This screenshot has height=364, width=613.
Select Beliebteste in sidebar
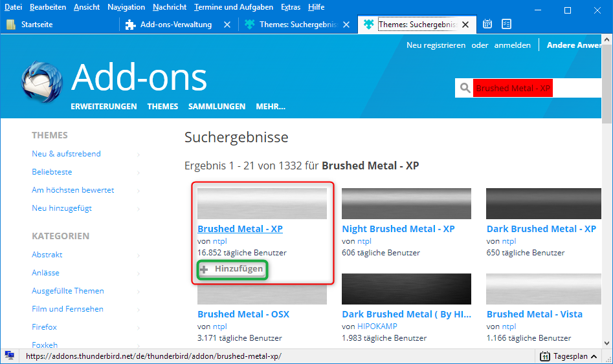point(52,172)
